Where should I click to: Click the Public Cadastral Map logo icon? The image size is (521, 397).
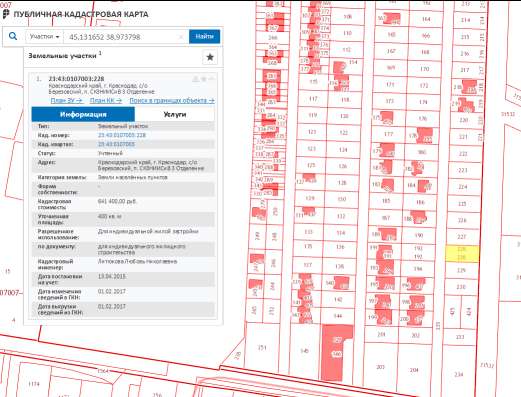click(x=6, y=14)
